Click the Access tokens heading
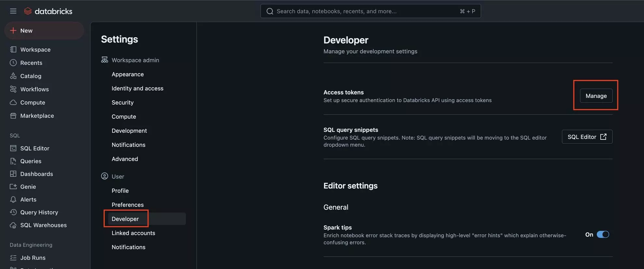Screen dimensions: 644x269 tap(343, 92)
